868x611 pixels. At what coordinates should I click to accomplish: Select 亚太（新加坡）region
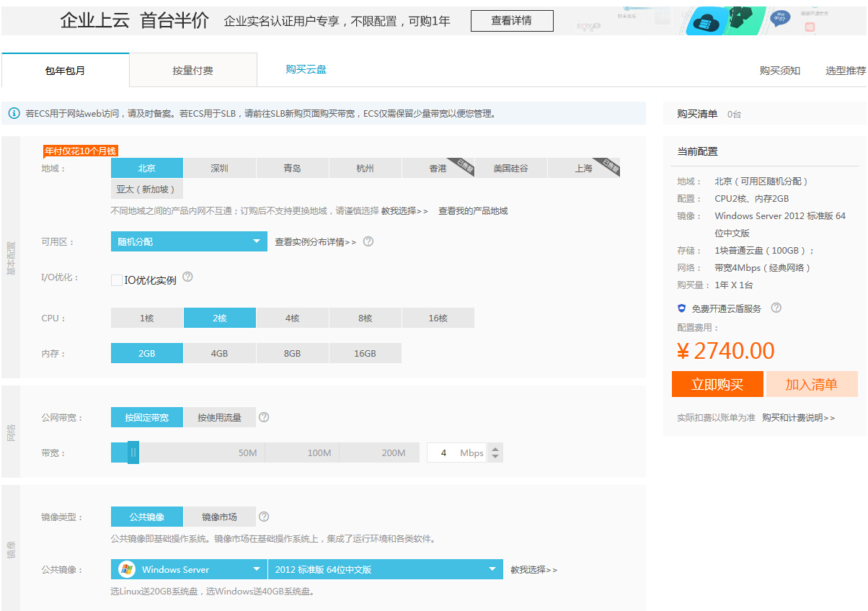(147, 189)
